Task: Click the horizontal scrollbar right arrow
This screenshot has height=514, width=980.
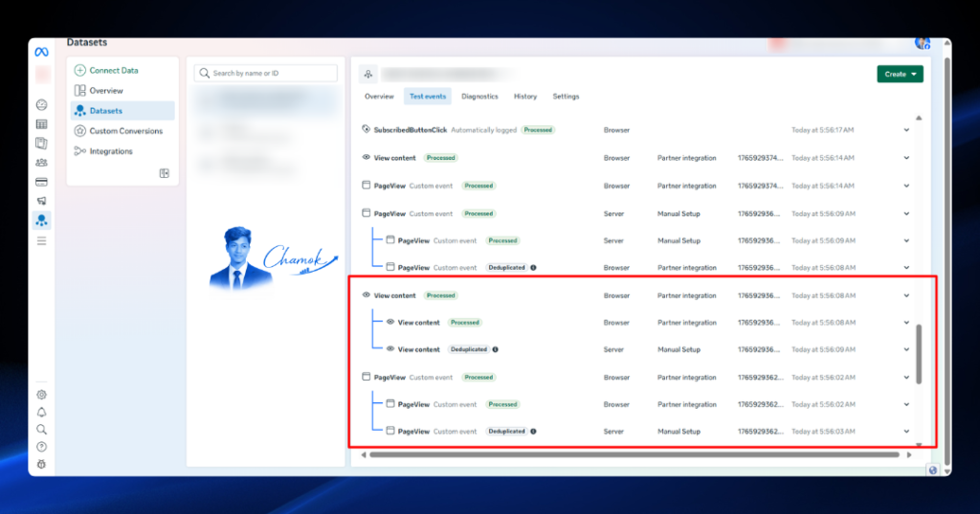Action: (909, 455)
